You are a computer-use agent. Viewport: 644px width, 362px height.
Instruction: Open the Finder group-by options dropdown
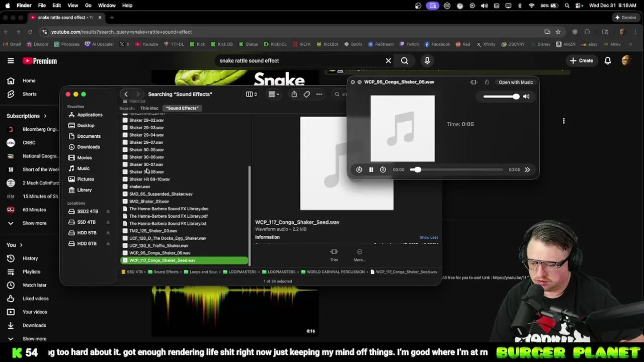click(x=274, y=94)
